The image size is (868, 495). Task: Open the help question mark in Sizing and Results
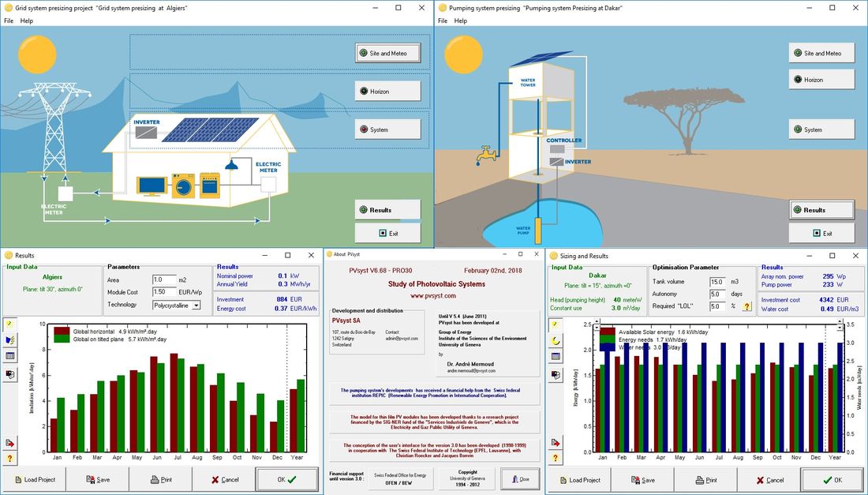pos(556,459)
